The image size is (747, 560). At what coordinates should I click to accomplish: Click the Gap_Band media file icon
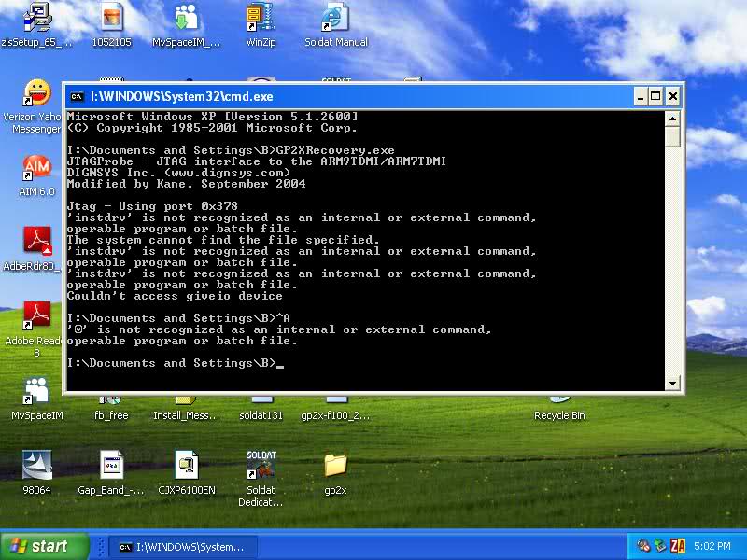(x=111, y=465)
